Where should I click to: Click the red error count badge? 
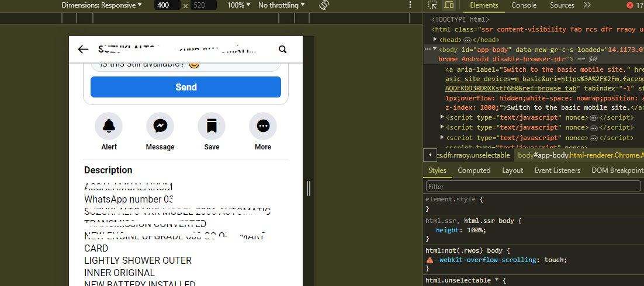tap(635, 5)
